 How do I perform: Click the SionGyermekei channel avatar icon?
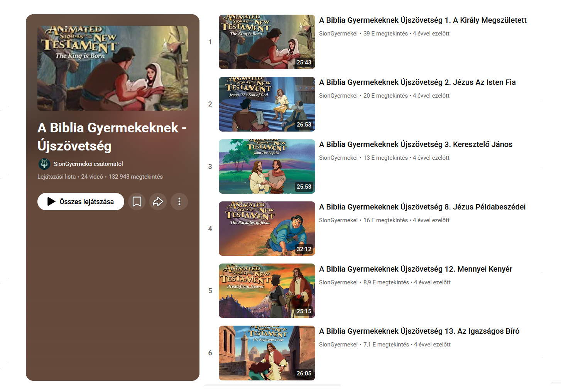coord(44,164)
